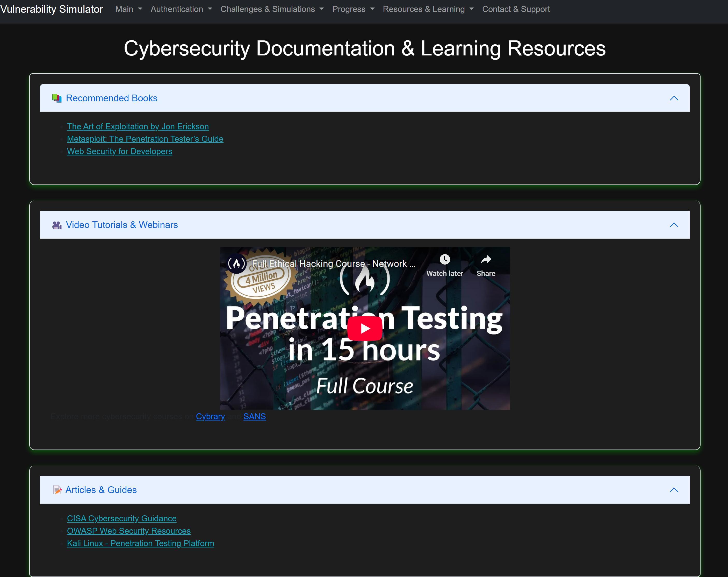Viewport: 728px width, 577px height.
Task: Collapse the Articles & Guides chevron
Action: 674,490
